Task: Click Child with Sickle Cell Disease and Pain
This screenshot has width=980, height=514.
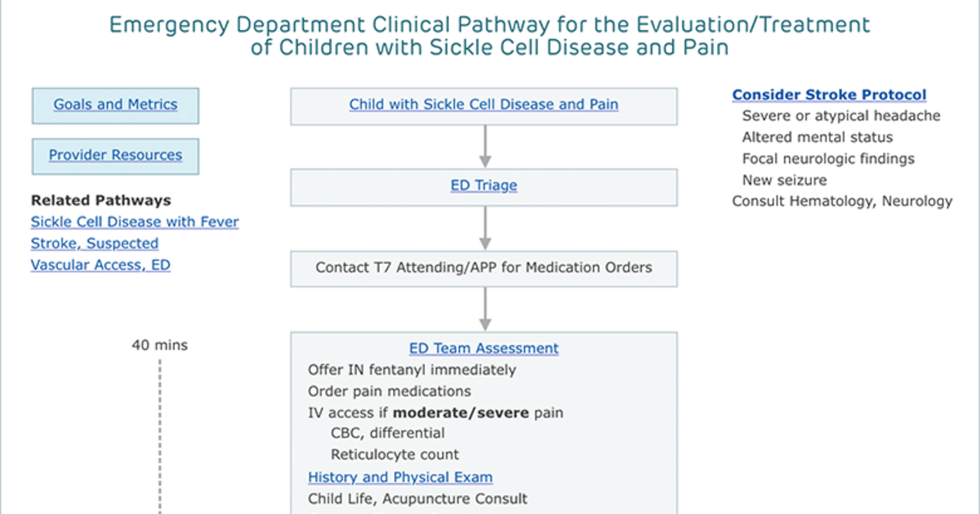Action: pyautogui.click(x=483, y=104)
